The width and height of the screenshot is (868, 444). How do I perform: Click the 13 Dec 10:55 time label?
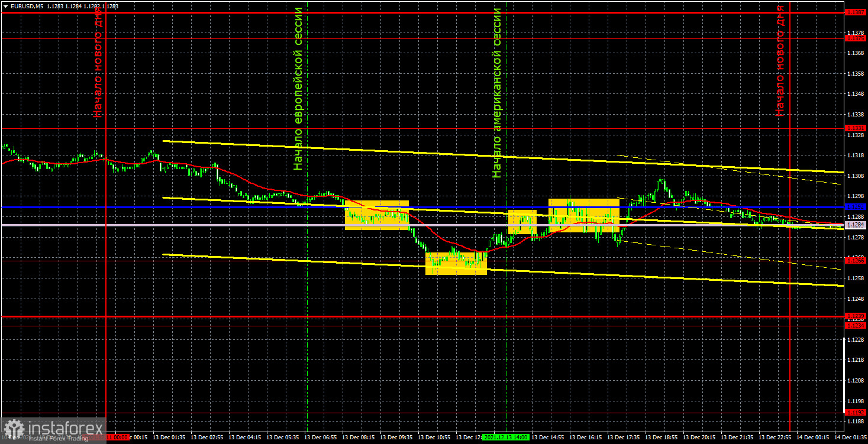tap(435, 437)
